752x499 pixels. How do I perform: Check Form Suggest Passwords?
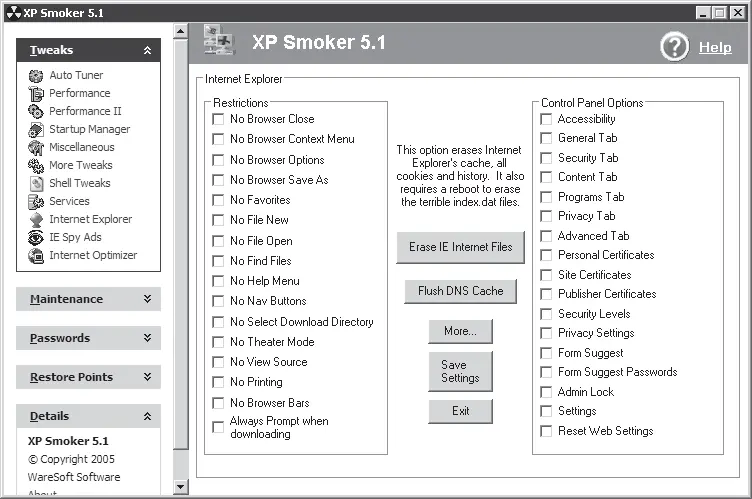click(x=546, y=372)
